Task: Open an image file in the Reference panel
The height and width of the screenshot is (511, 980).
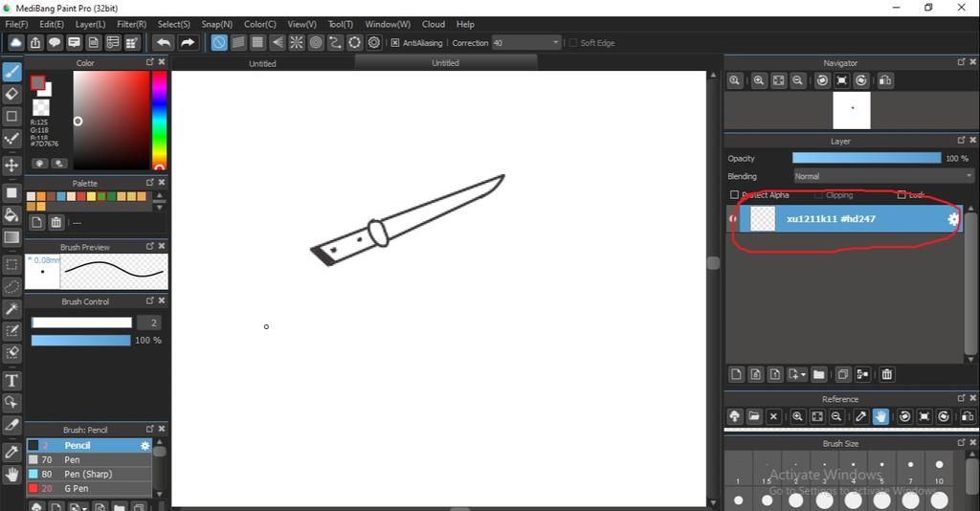Action: [x=754, y=416]
